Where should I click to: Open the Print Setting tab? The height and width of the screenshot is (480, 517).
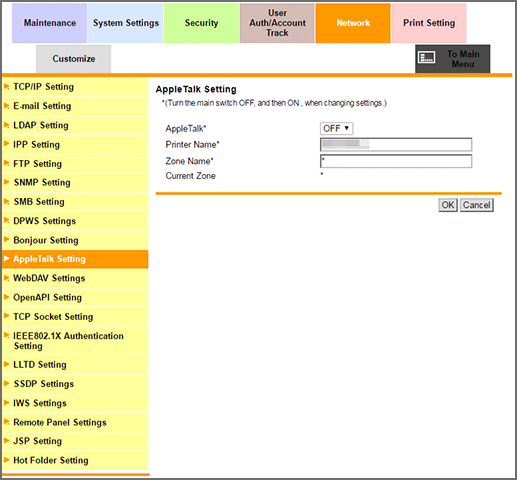[x=429, y=23]
